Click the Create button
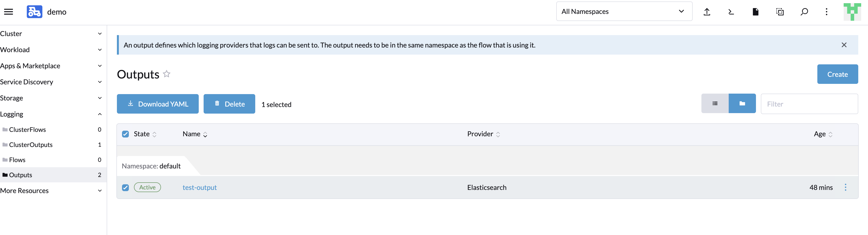Viewport: 868px width, 235px height. (838, 74)
